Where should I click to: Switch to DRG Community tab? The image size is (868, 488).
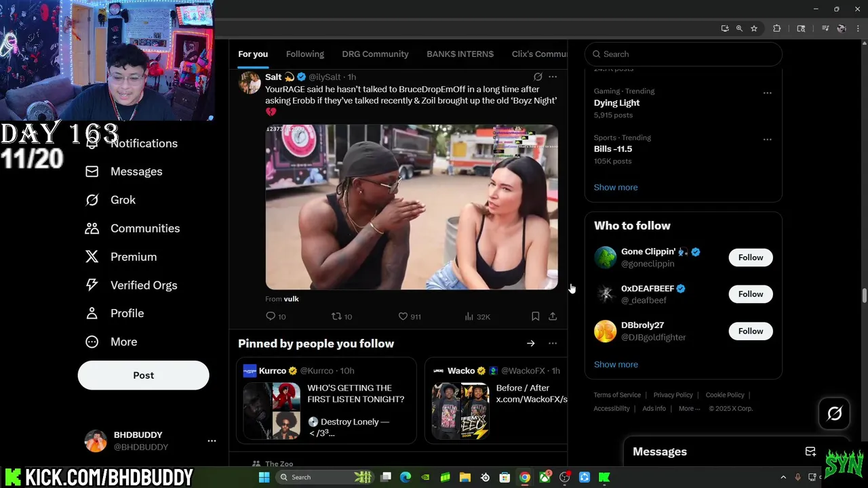pyautogui.click(x=375, y=54)
